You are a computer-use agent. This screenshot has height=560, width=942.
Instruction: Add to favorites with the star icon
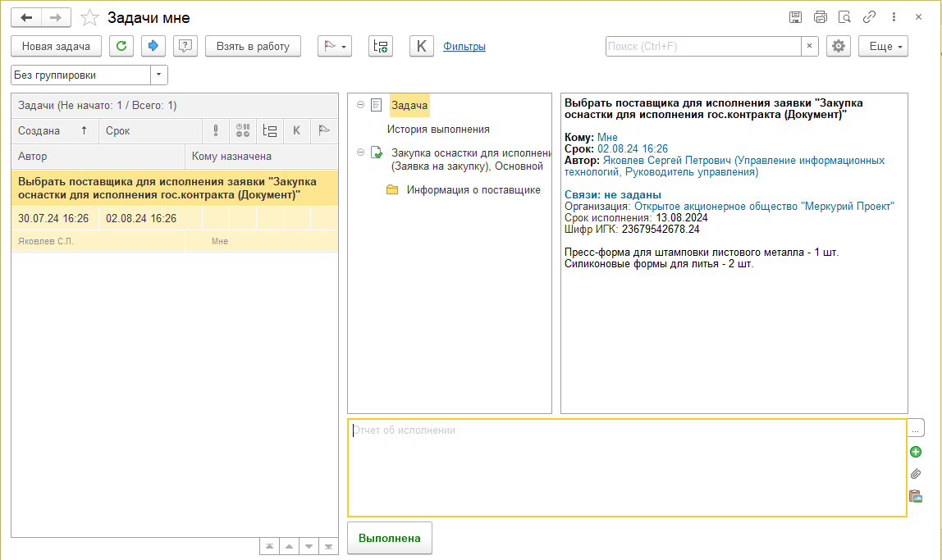(90, 18)
